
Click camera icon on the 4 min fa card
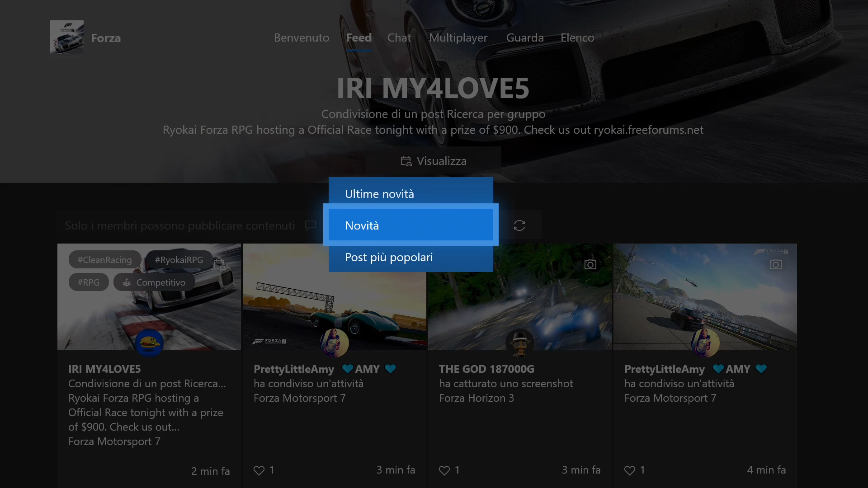tap(776, 264)
